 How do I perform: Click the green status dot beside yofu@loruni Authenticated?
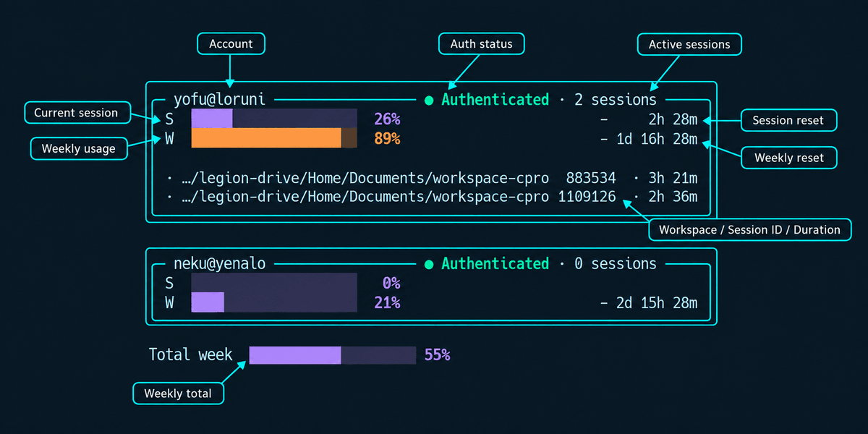click(x=429, y=101)
